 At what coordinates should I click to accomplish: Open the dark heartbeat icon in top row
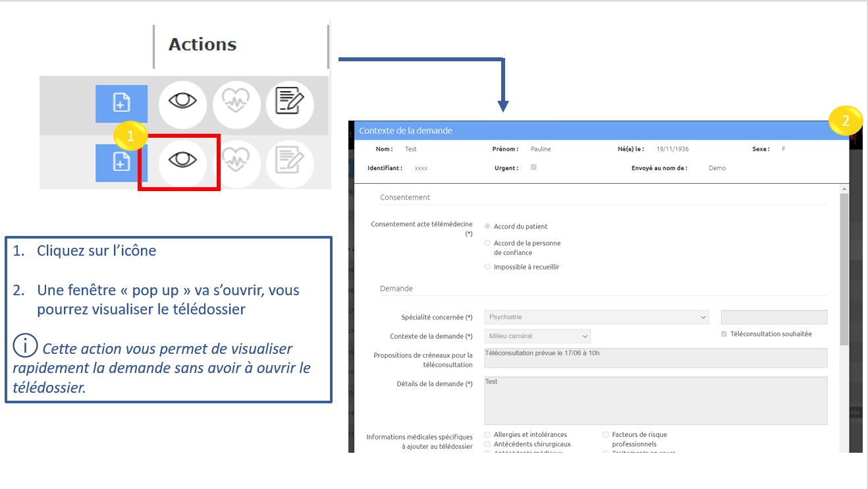tap(236, 103)
